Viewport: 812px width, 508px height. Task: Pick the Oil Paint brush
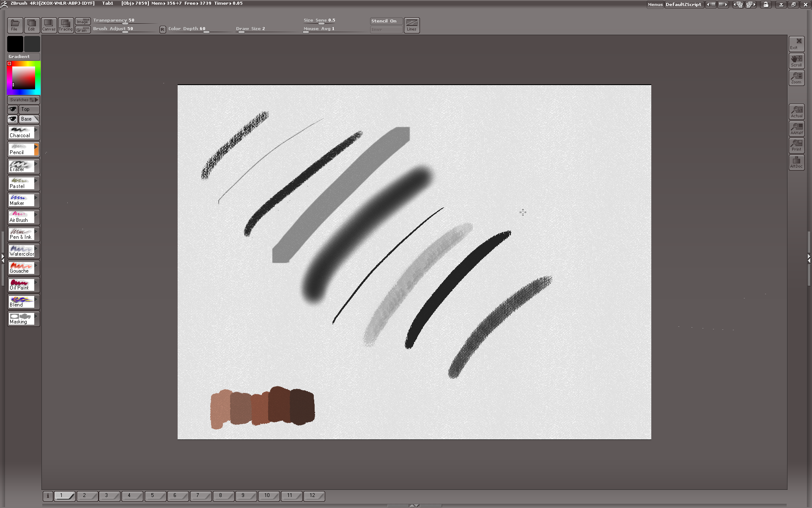click(x=21, y=285)
